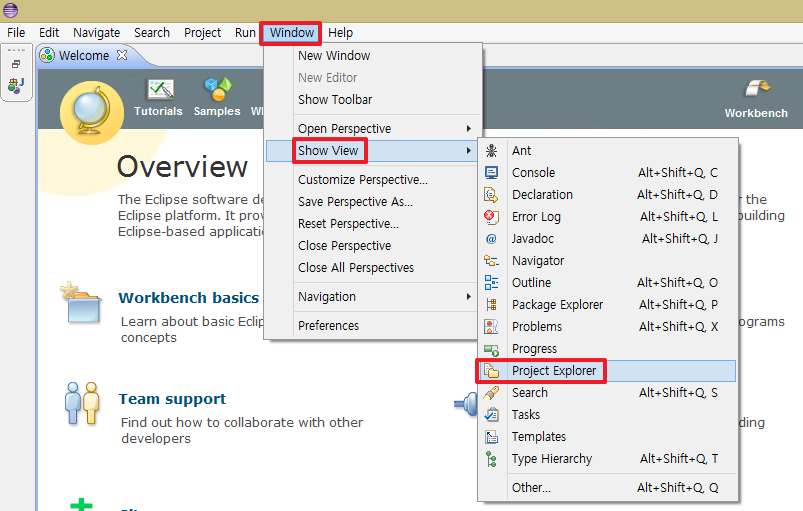Image resolution: width=803 pixels, height=511 pixels.
Task: Select the Welcome tab
Action: pos(83,55)
